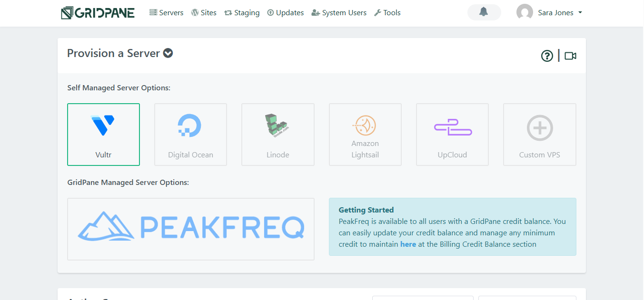Image resolution: width=644 pixels, height=300 pixels.
Task: Open the Sara Jones account dropdown
Action: 549,13
